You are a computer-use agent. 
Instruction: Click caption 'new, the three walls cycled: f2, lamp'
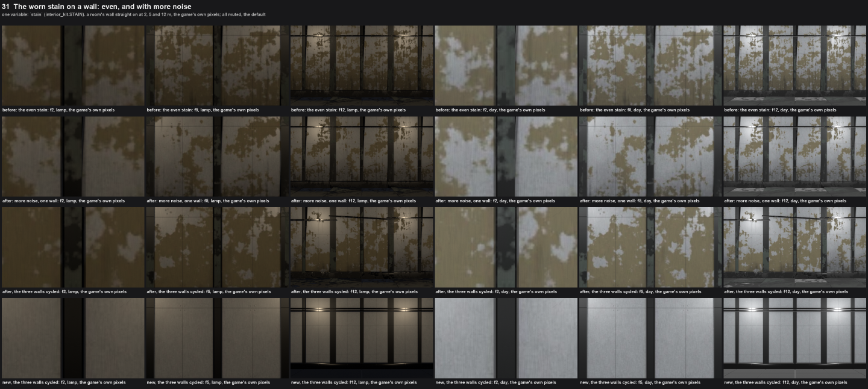(64, 383)
